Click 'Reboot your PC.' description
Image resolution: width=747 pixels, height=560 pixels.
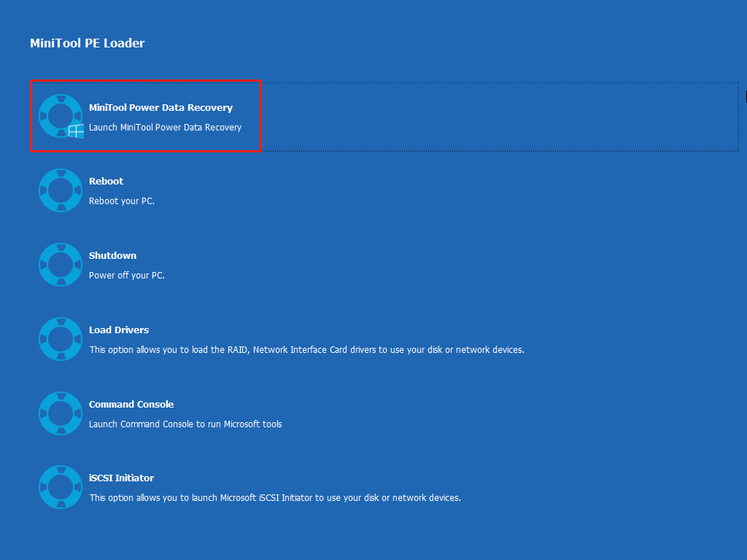(122, 201)
